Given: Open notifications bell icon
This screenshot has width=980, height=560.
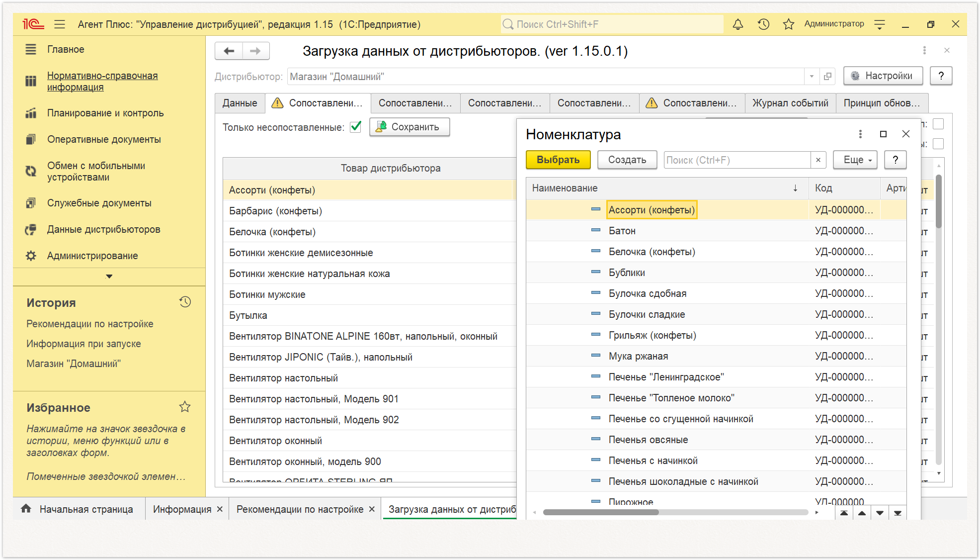Looking at the screenshot, I should coord(738,24).
